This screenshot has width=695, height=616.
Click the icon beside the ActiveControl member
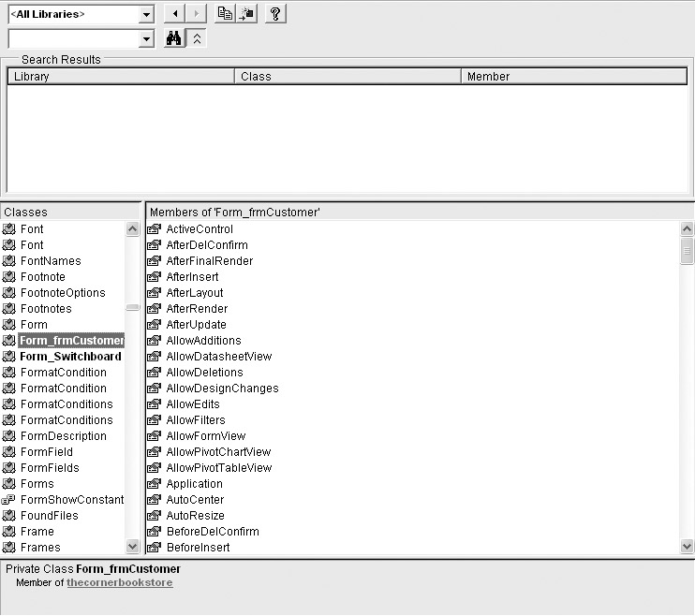pos(155,229)
